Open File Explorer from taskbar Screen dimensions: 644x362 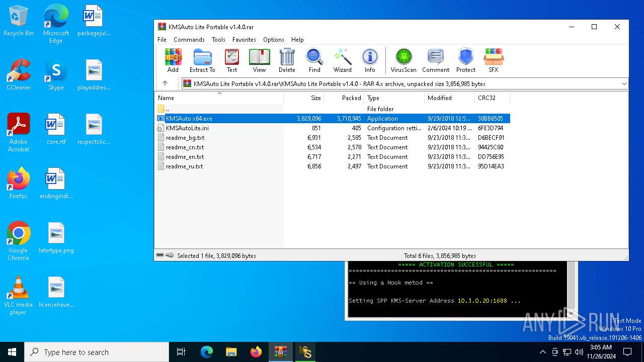[x=231, y=352]
